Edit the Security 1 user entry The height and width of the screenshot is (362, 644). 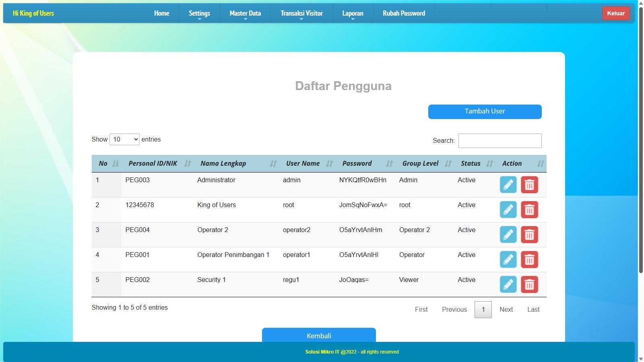coord(508,285)
